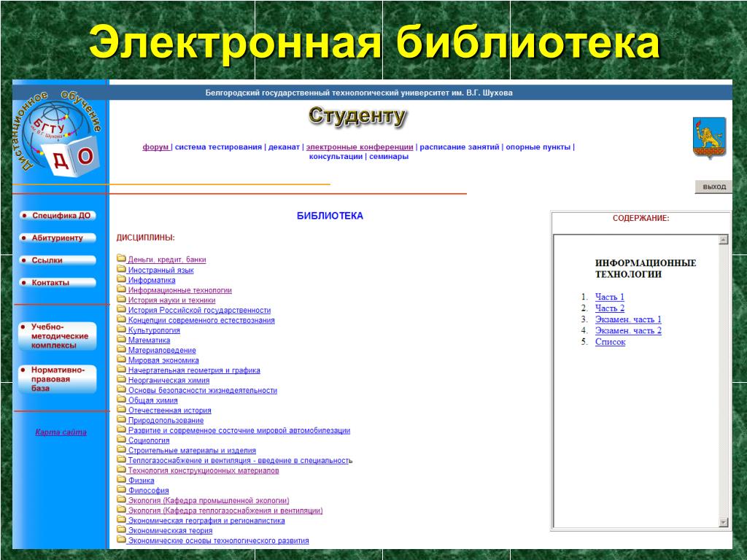This screenshot has height=560, width=747.
Task: Click folder icon beside Социология
Action: 122,439
